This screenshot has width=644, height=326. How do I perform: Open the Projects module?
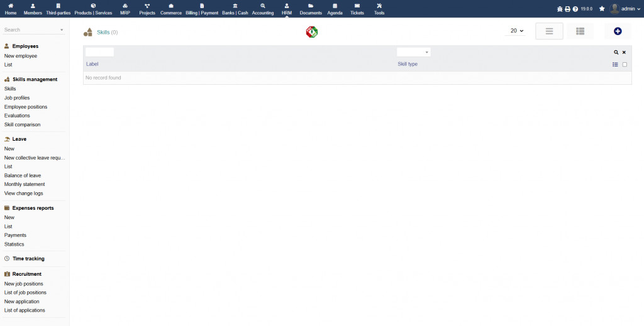[147, 9]
